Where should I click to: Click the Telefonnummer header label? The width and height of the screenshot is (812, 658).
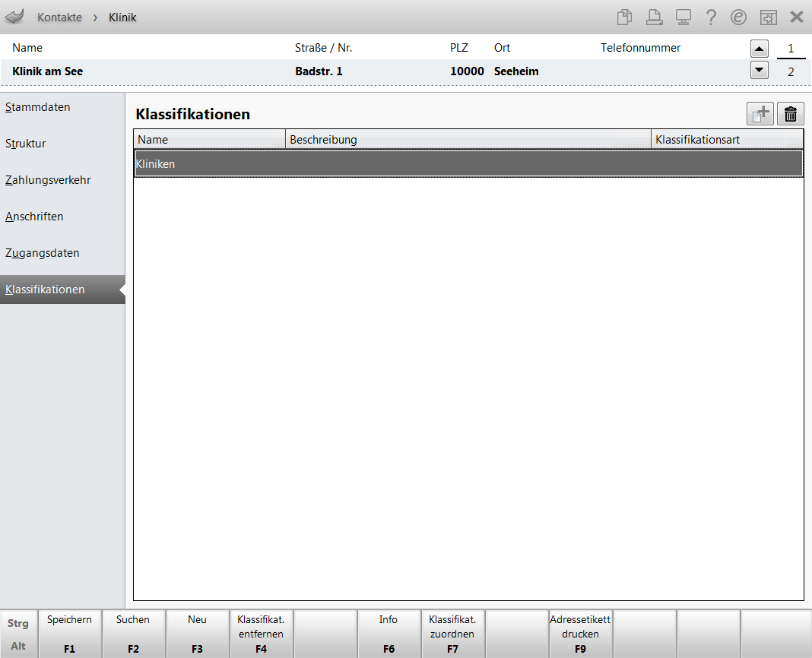(x=641, y=48)
